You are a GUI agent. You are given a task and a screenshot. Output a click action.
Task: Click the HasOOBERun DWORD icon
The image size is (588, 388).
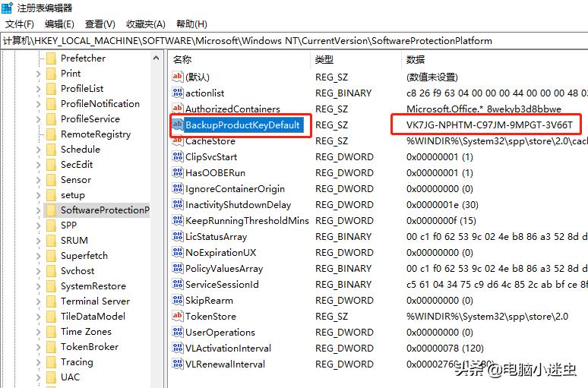tap(177, 172)
